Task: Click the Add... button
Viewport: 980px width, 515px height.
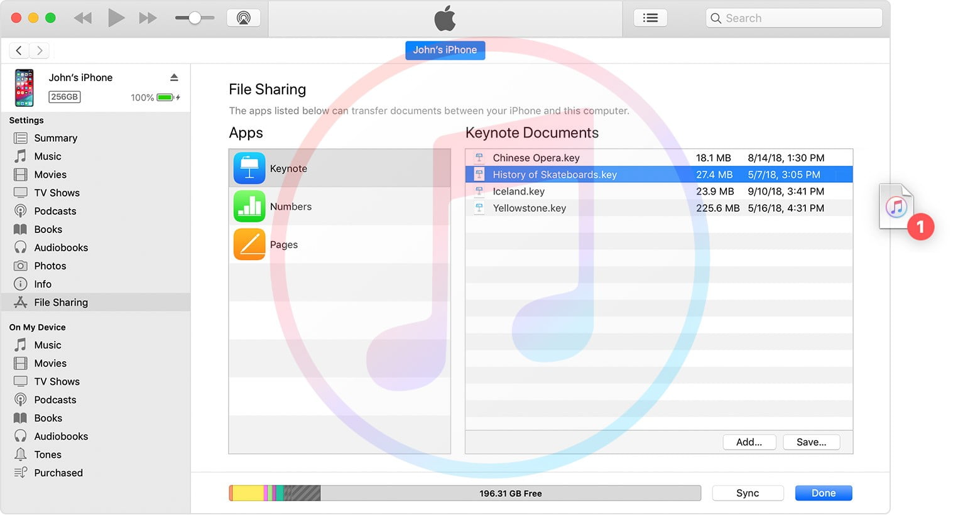Action: (749, 442)
